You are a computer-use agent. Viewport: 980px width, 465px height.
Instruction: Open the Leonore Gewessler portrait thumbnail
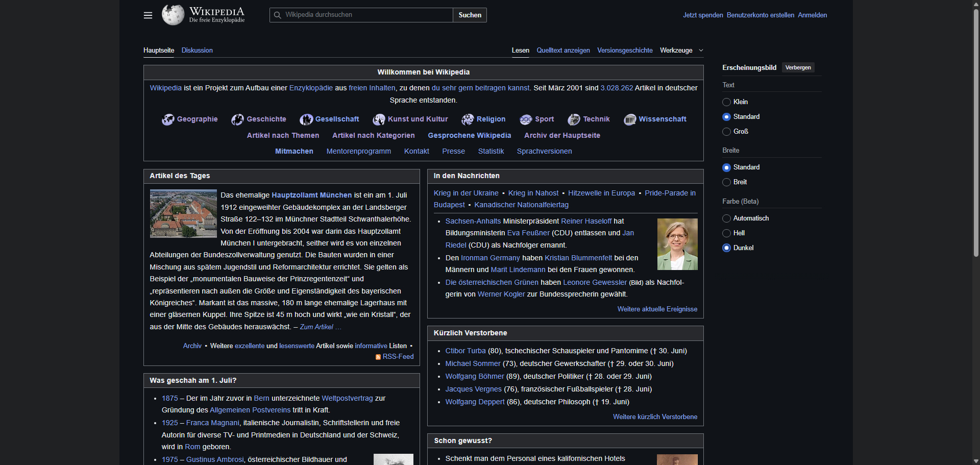pyautogui.click(x=677, y=244)
